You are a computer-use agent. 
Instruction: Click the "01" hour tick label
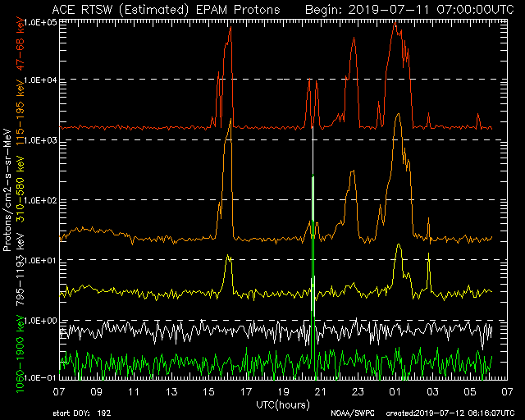point(395,391)
